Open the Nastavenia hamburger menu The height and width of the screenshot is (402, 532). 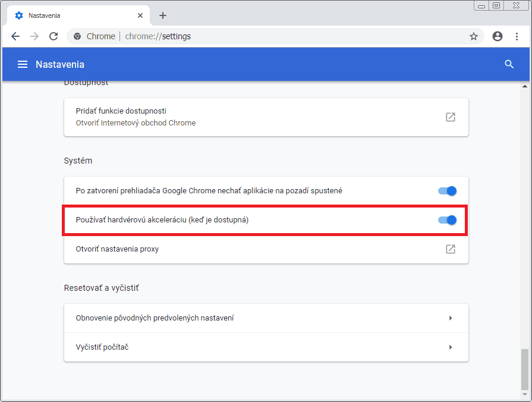coord(23,64)
